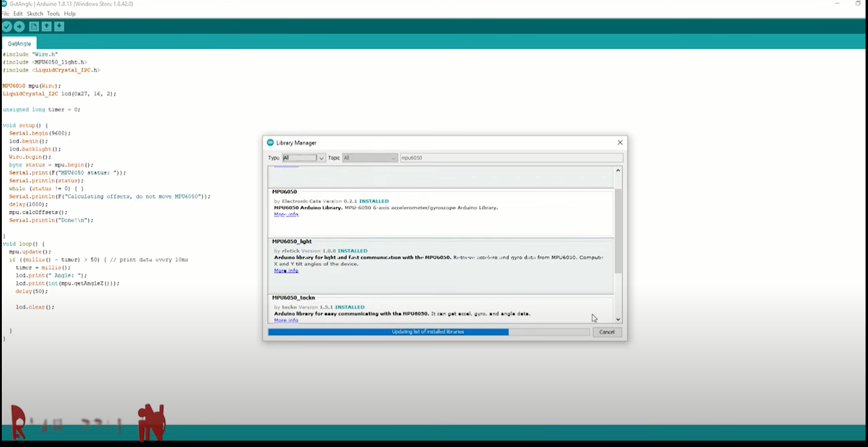
Task: Open the Help menu
Action: pos(70,13)
